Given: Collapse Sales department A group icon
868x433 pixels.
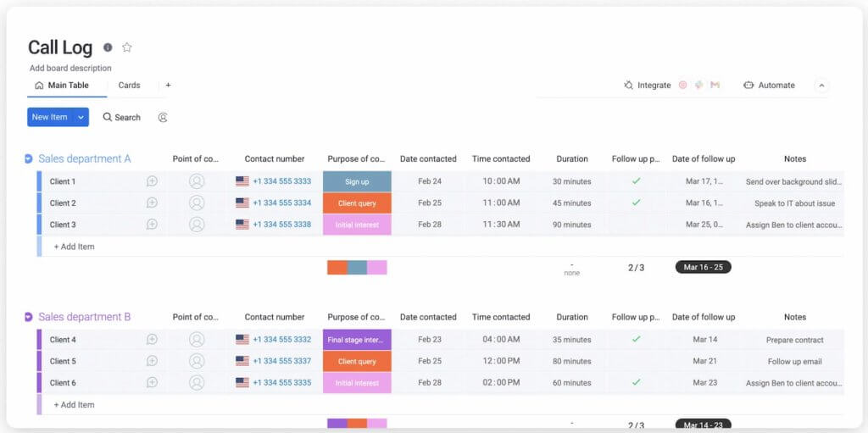Looking at the screenshot, I should (x=29, y=159).
